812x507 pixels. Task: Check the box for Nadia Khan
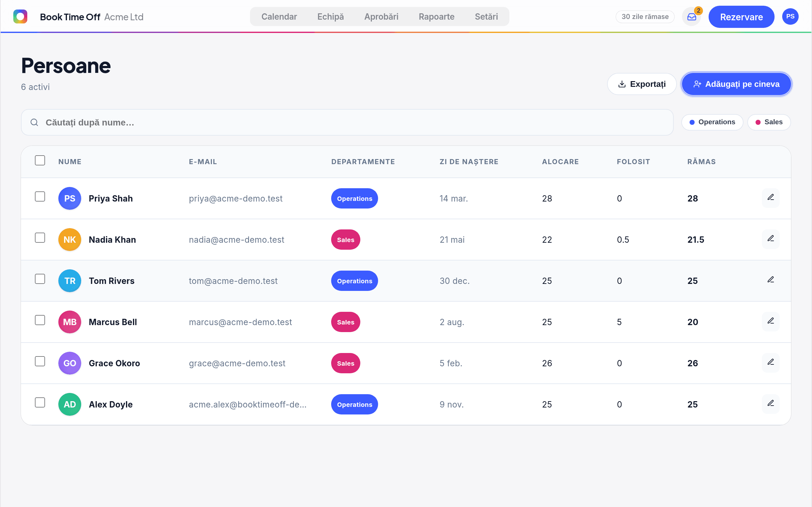pos(40,238)
